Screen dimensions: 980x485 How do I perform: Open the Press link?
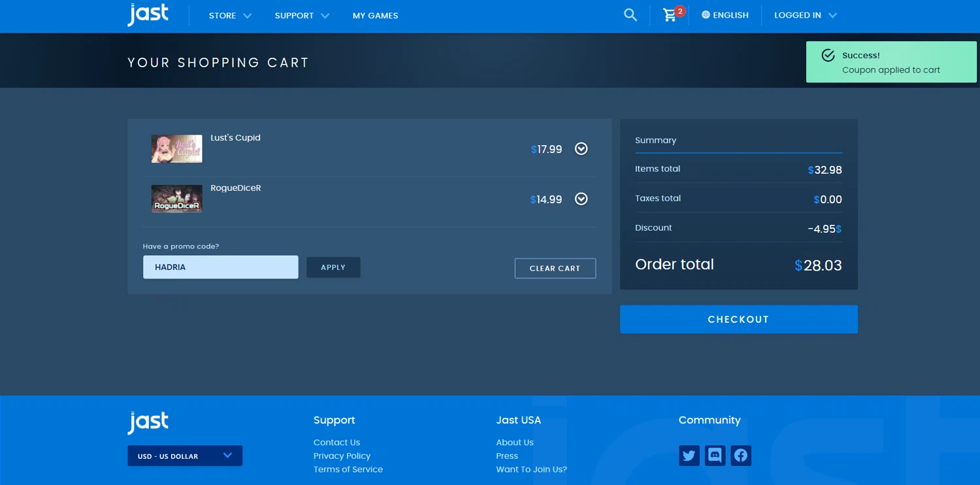pos(507,456)
